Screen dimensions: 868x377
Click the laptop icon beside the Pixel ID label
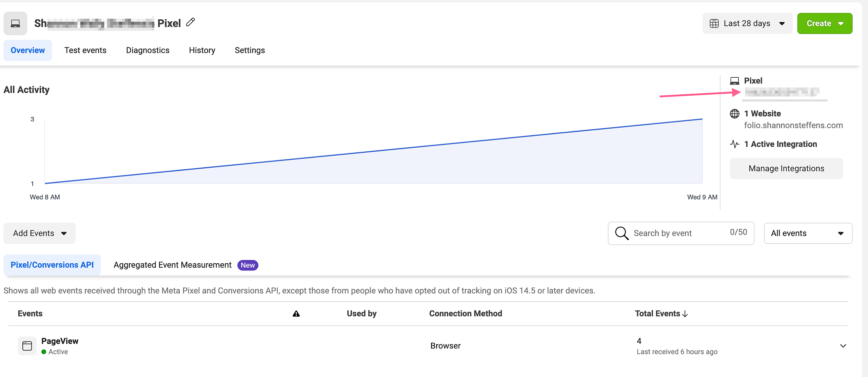coord(734,81)
